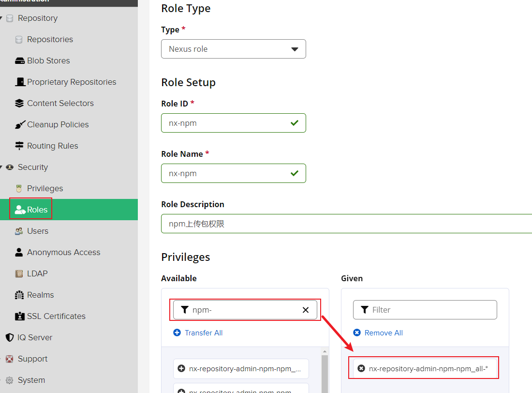Collapse the Security tree section

(x=1, y=167)
